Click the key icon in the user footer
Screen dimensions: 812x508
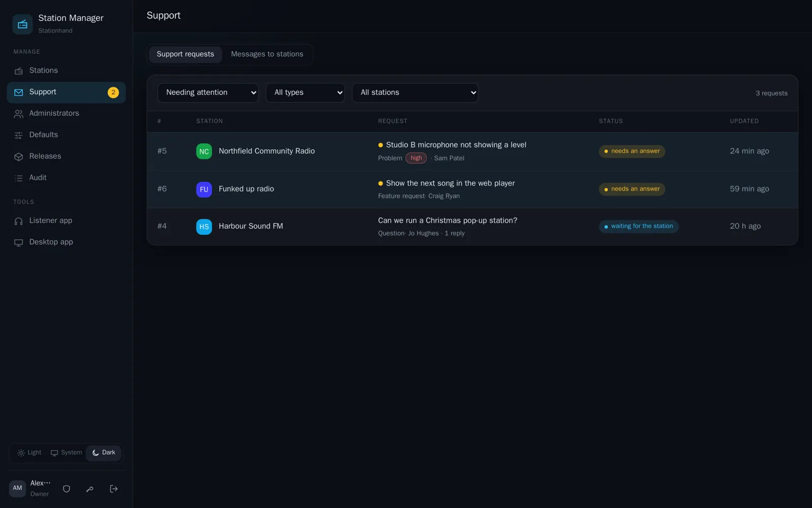[90, 489]
